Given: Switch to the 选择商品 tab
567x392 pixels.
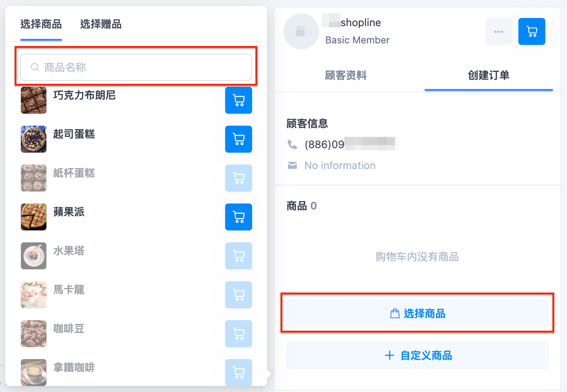Looking at the screenshot, I should (x=41, y=24).
